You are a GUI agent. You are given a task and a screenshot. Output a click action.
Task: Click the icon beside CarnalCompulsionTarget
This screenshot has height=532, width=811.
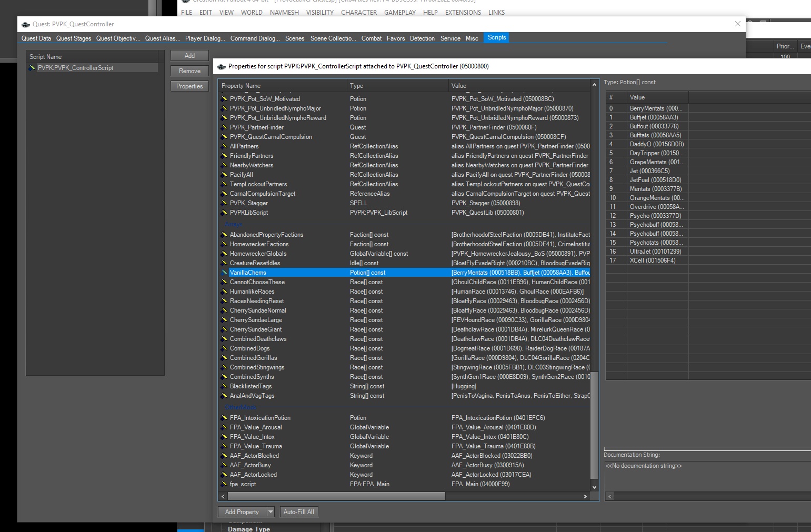tap(224, 194)
